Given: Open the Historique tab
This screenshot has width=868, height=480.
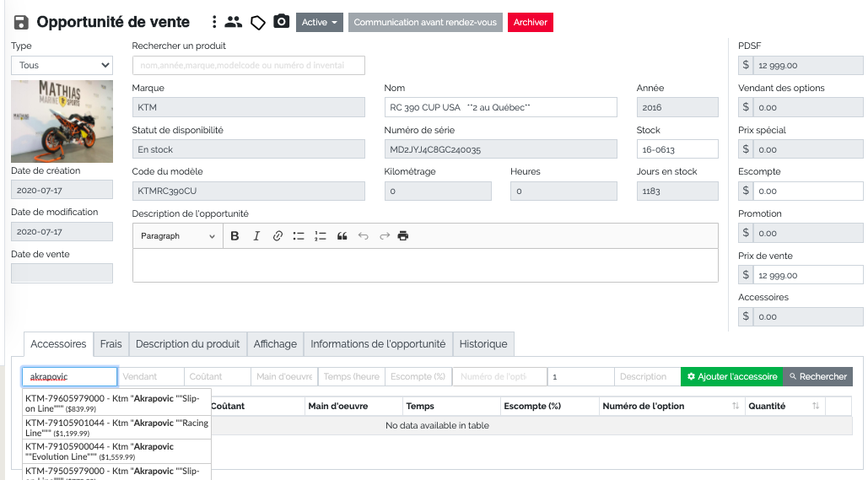Looking at the screenshot, I should click(x=483, y=344).
